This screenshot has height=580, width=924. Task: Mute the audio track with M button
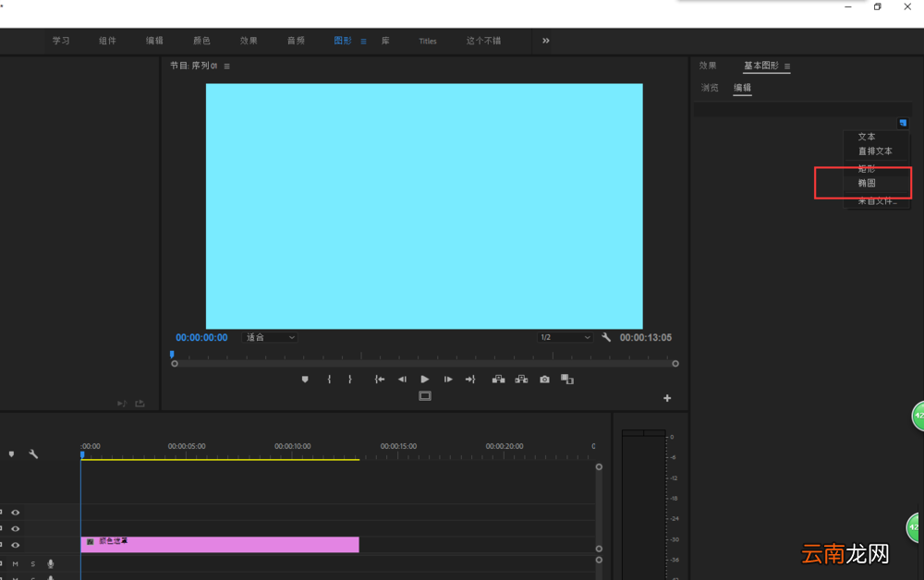pos(16,564)
